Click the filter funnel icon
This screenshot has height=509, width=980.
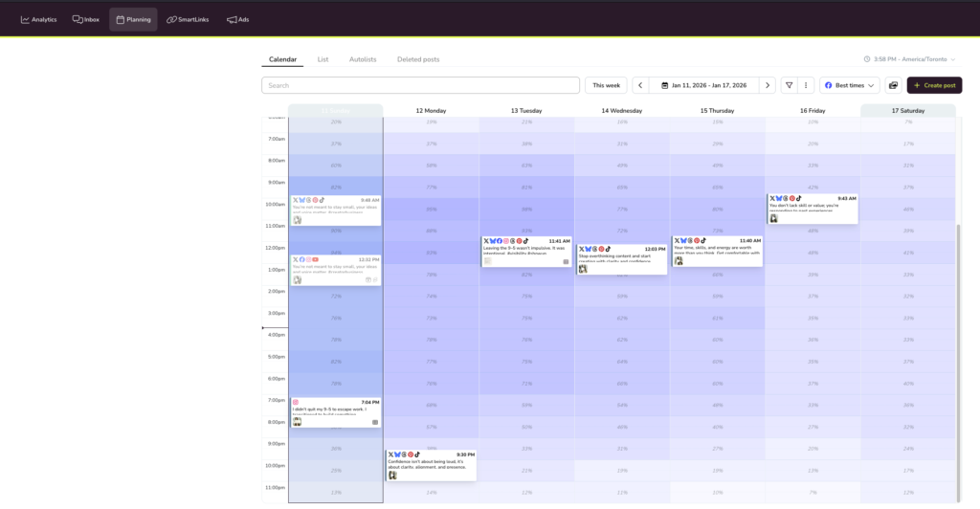pos(789,85)
